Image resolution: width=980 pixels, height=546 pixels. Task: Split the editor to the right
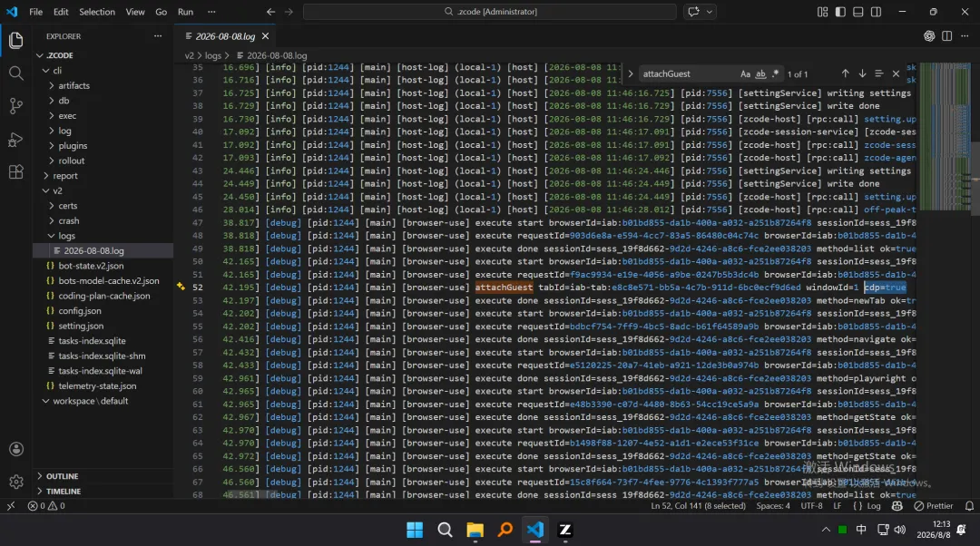[946, 36]
